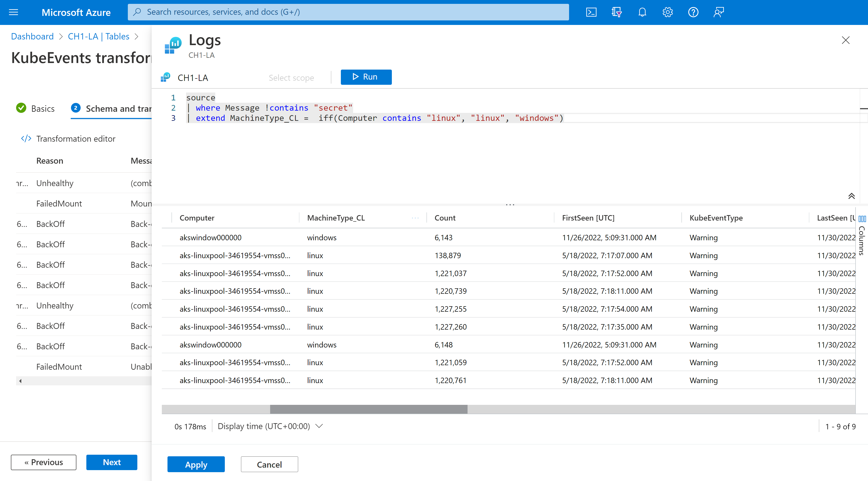The width and height of the screenshot is (868, 481).
Task: Focus the Azure search resources box
Action: [348, 12]
